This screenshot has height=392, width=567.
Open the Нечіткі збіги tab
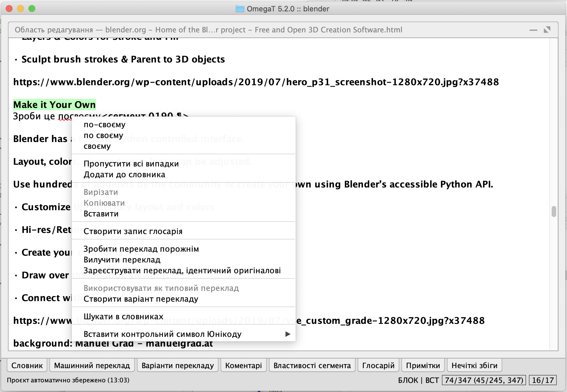[474, 365]
